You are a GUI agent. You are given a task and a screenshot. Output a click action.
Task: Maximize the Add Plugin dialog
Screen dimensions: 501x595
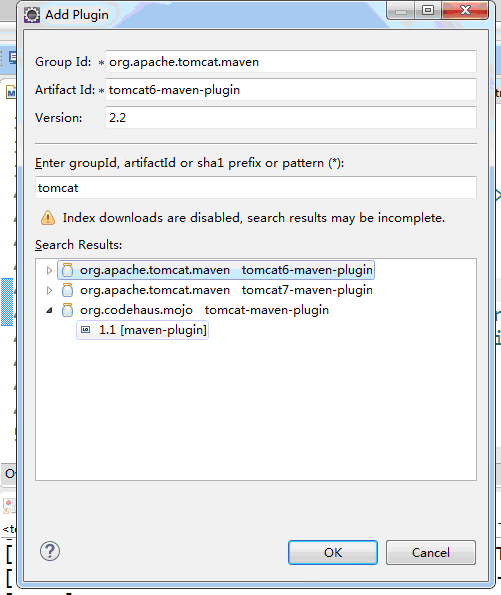click(x=428, y=10)
